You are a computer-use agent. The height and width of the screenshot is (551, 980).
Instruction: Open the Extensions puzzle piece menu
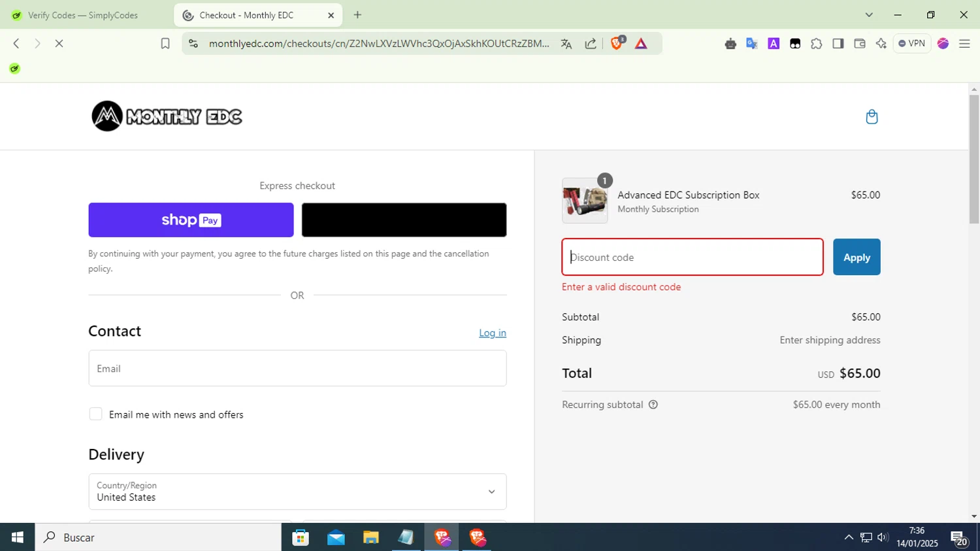click(x=817, y=44)
